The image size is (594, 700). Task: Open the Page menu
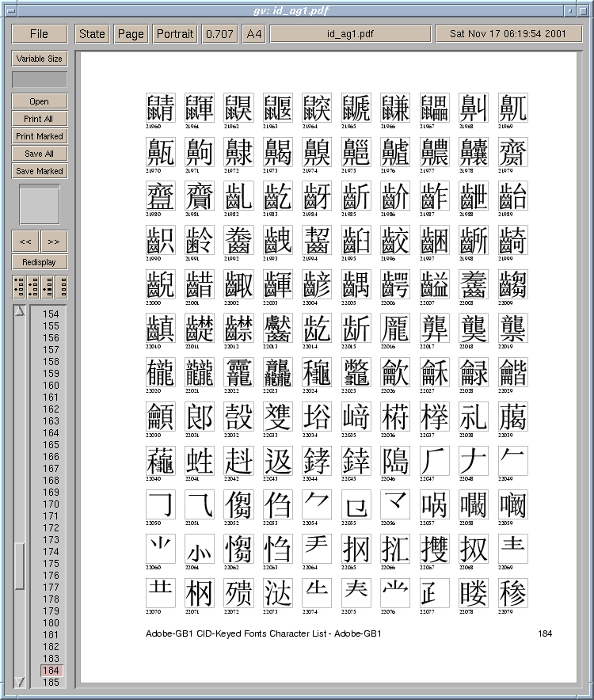(131, 33)
